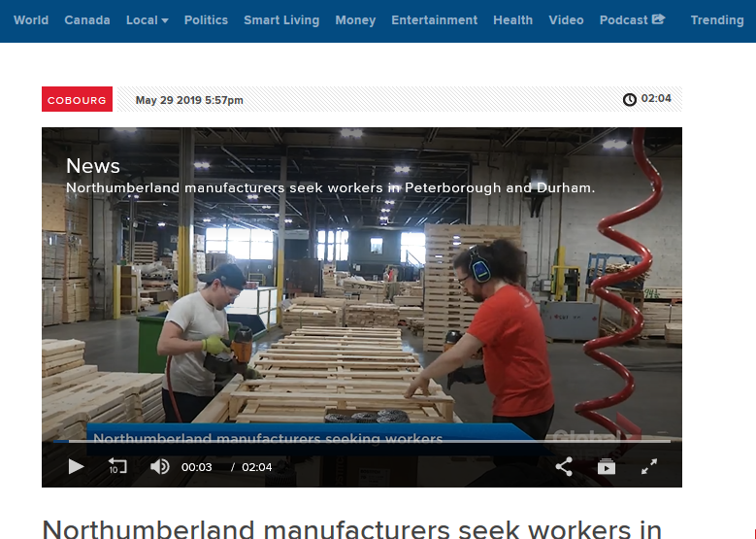The image size is (756, 539).
Task: Click the video progress bar
Action: (362, 441)
